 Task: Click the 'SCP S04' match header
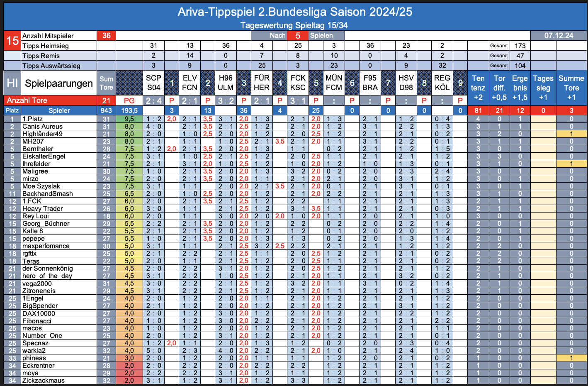(x=153, y=83)
